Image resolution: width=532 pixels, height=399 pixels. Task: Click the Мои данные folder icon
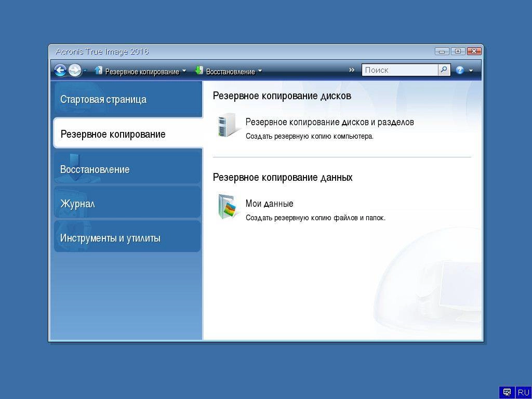pos(228,207)
